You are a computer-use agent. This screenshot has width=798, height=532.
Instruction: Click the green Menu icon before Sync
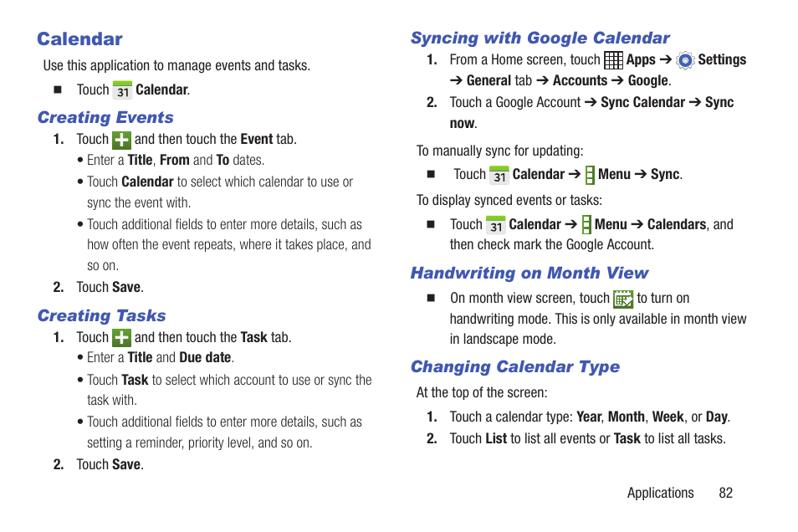[x=590, y=175]
